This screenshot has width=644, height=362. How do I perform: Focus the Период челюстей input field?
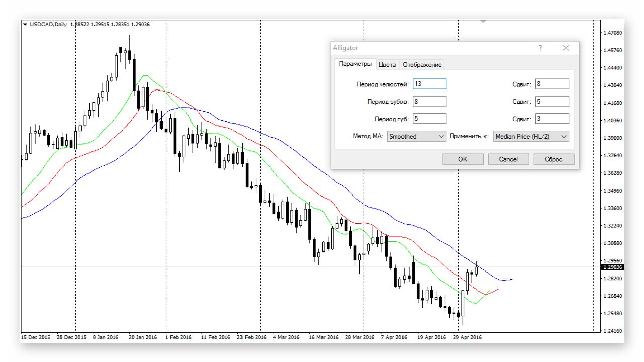click(x=429, y=84)
